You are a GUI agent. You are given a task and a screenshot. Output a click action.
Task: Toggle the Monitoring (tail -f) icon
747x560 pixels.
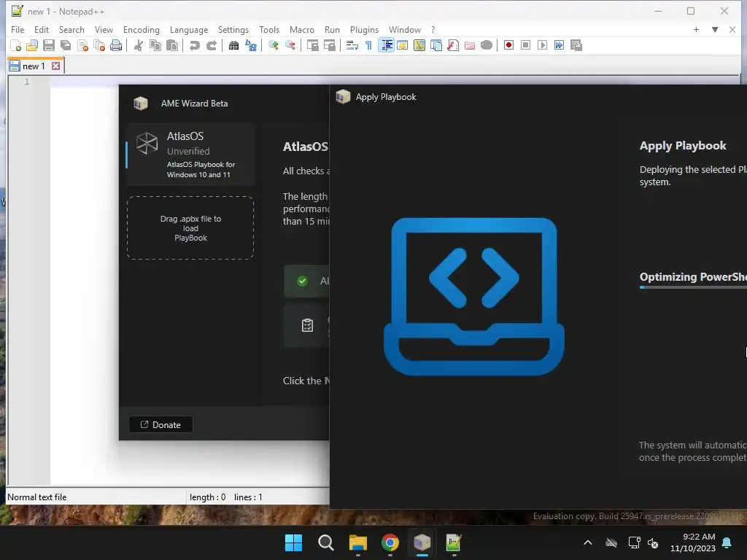pyautogui.click(x=487, y=45)
